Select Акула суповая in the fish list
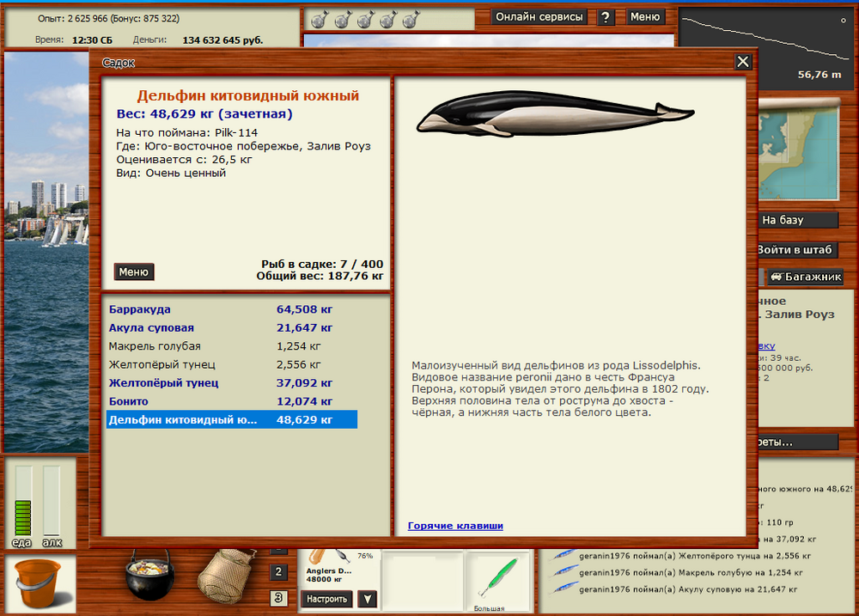The width and height of the screenshot is (859, 616). pyautogui.click(x=151, y=328)
